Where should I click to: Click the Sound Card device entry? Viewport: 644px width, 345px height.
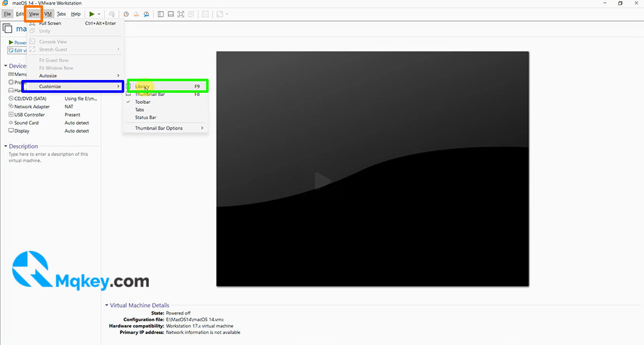click(x=26, y=123)
